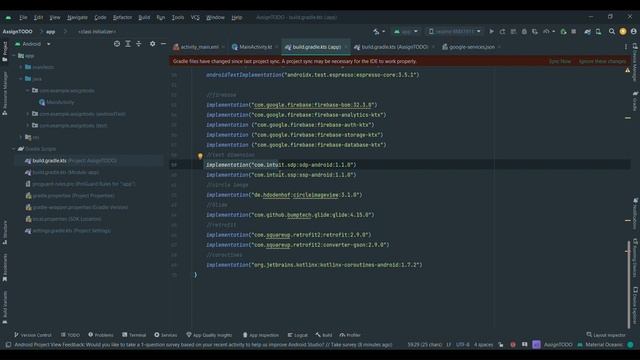This screenshot has height=360, width=640.
Task: Click the user account avatar icon
Action: pos(633,31)
